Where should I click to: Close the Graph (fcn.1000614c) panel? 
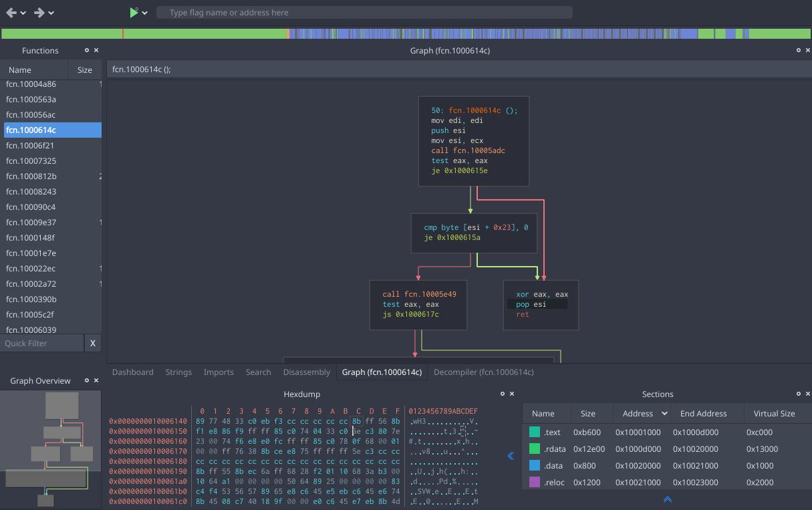click(x=807, y=50)
